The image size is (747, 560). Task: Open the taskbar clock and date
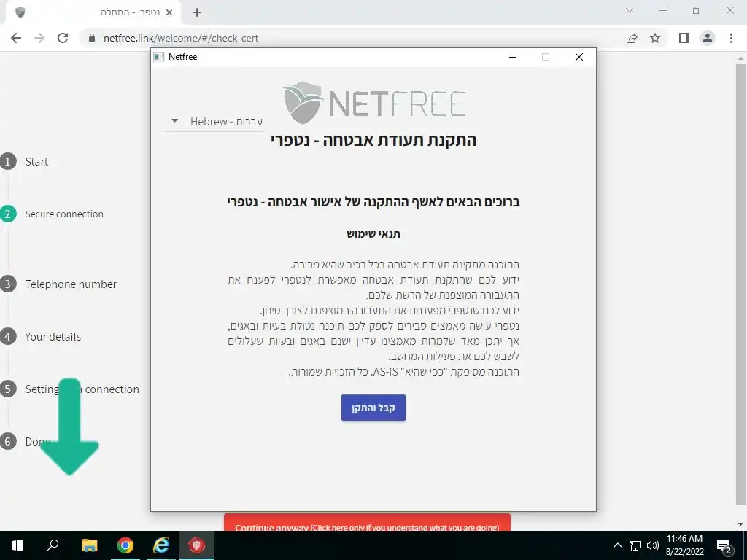(x=684, y=545)
